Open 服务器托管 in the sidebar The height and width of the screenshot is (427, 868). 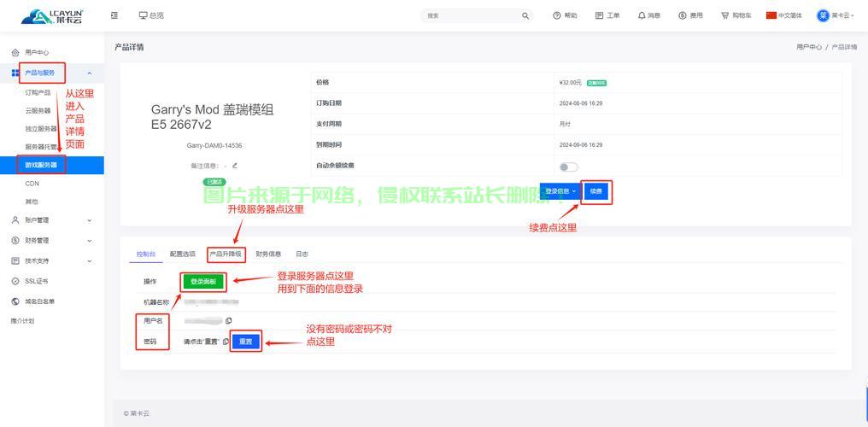41,147
